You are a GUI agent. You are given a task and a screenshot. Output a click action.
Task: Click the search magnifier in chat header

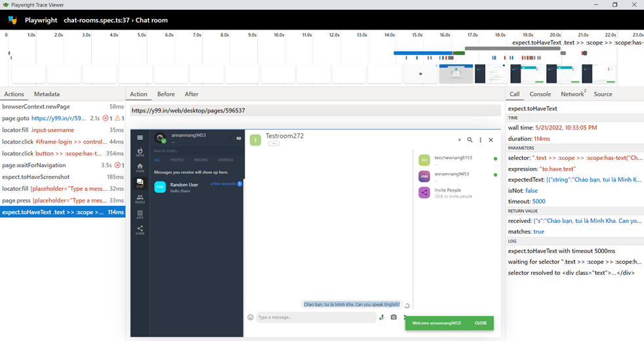470,140
